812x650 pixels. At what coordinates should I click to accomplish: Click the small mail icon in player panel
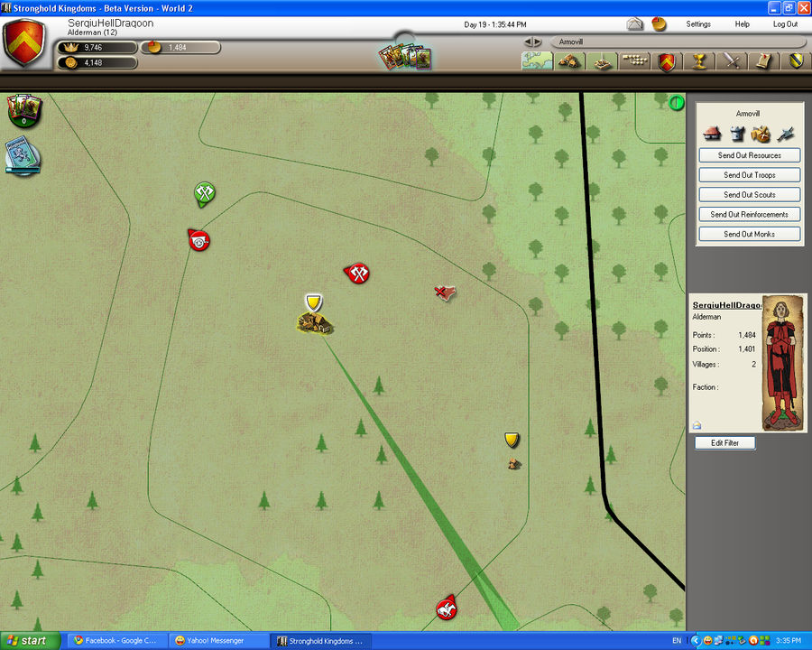tap(697, 425)
